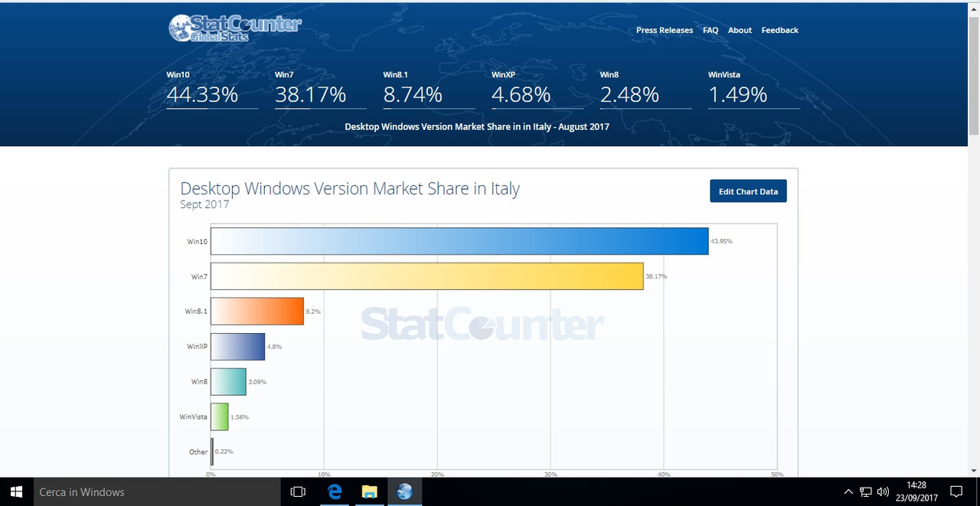Viewport: 980px width, 506px height.
Task: Click the yellow Win7 chart bar
Action: click(427, 276)
